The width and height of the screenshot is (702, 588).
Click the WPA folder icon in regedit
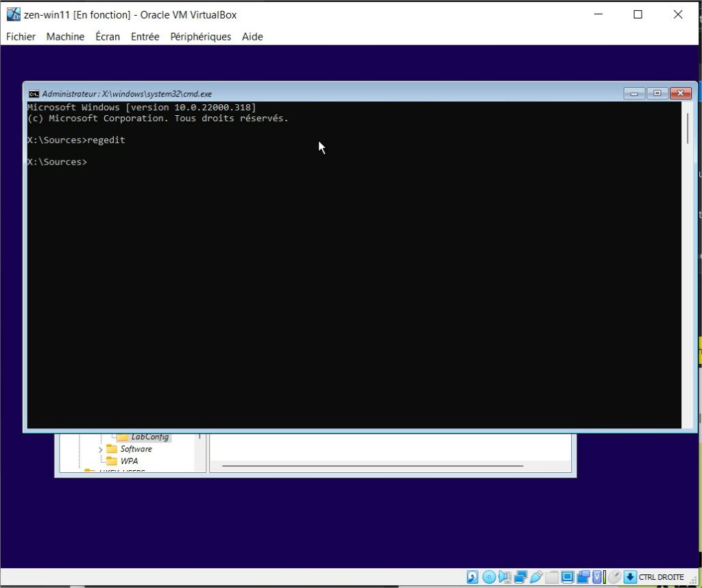pyautogui.click(x=112, y=461)
